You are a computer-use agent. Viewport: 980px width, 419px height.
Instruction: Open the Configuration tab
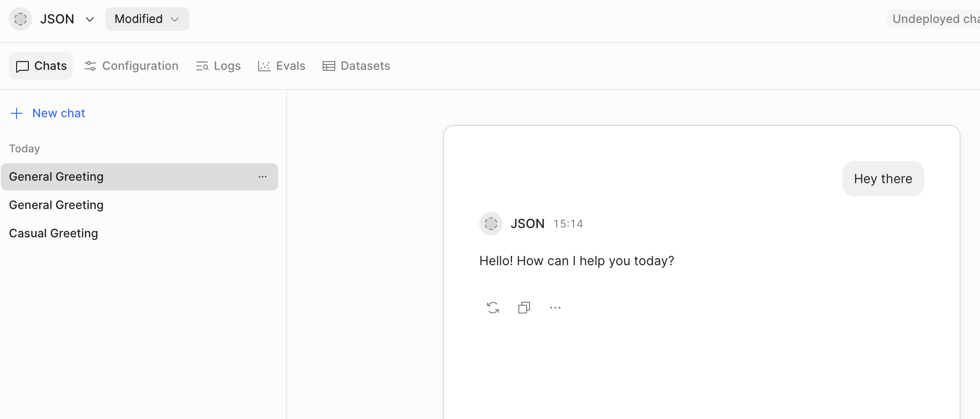[131, 66]
